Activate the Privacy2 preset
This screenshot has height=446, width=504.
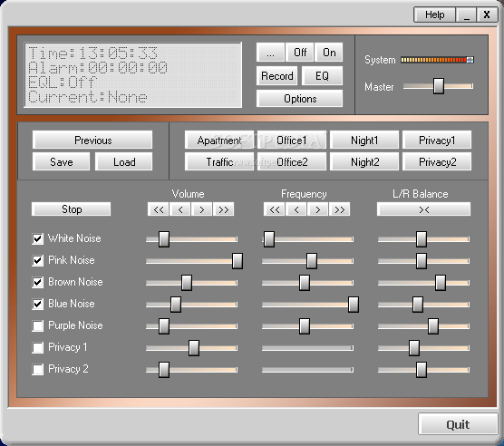pyautogui.click(x=437, y=161)
